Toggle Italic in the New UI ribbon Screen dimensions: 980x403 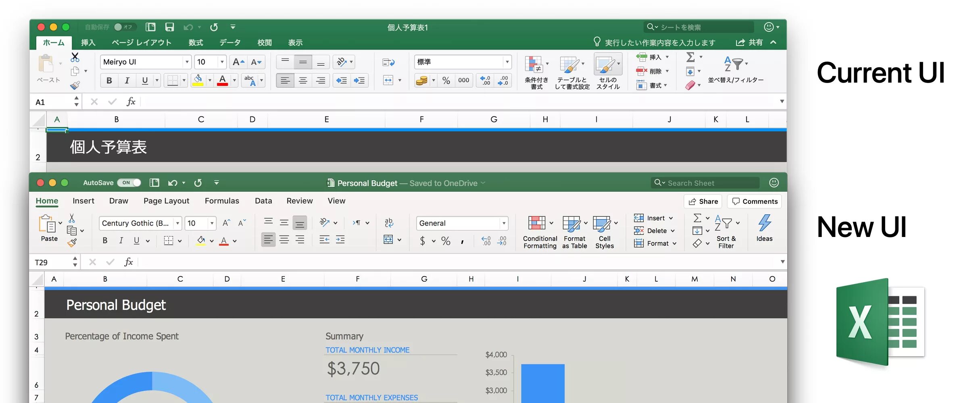coord(121,241)
